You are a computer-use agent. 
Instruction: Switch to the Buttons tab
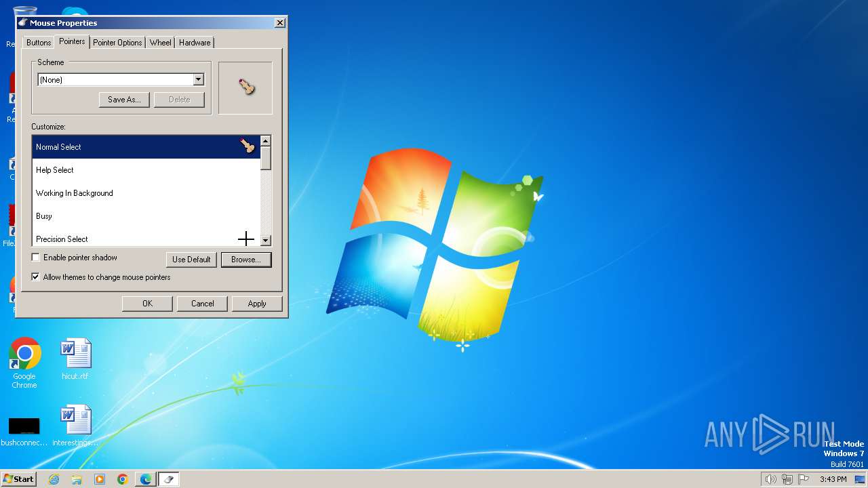(x=39, y=43)
